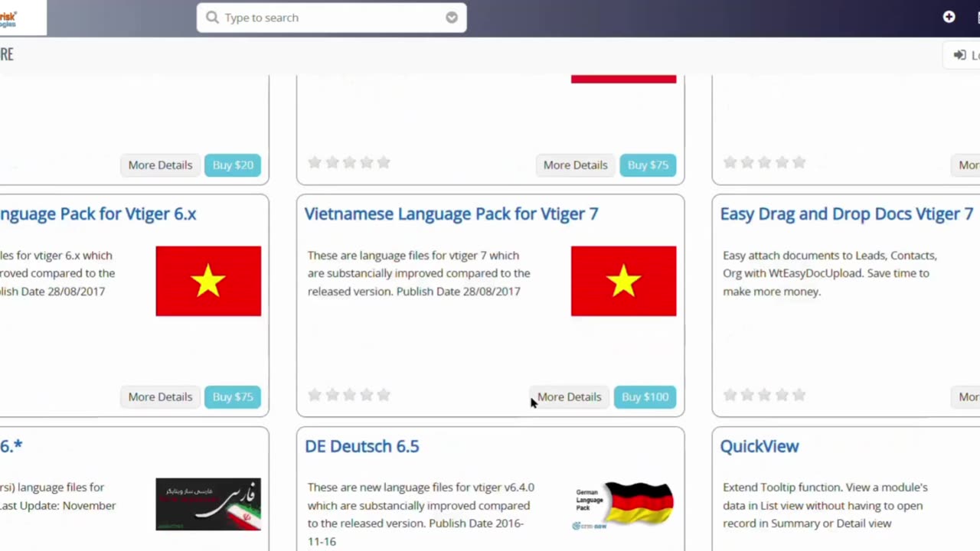Click the German Language Pack flag image
Image resolution: width=980 pixels, height=551 pixels.
(x=624, y=505)
